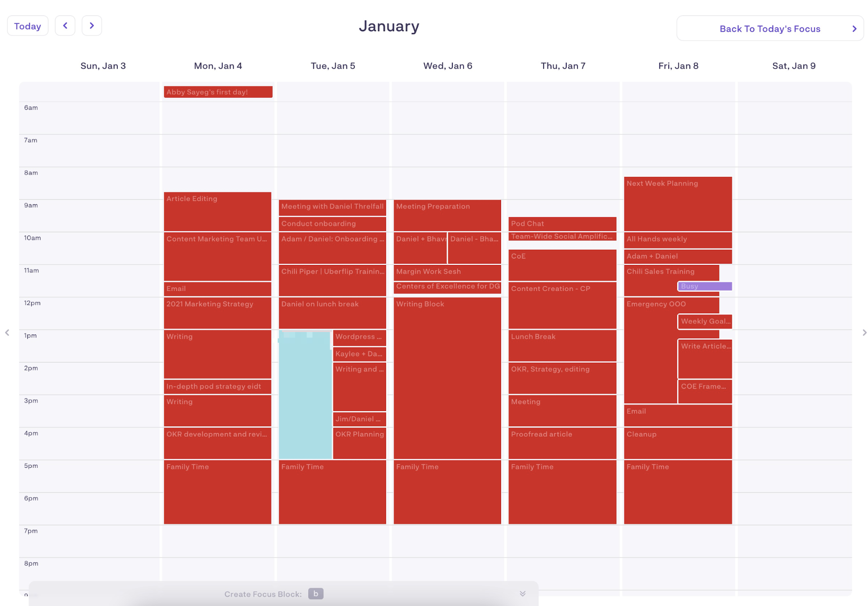
Task: Click the Today button
Action: tap(28, 26)
